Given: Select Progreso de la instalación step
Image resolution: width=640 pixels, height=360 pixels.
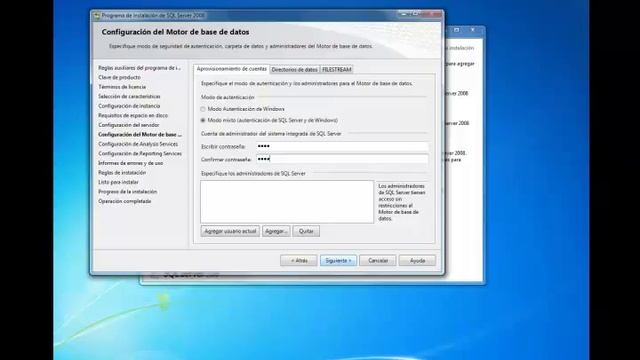Looking at the screenshot, I should 127,191.
